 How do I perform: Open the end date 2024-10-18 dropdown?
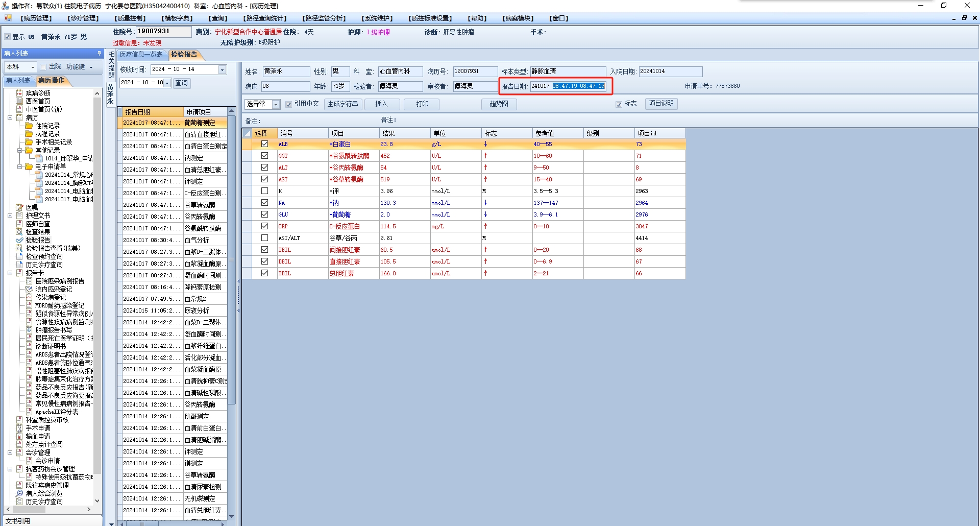tap(167, 83)
